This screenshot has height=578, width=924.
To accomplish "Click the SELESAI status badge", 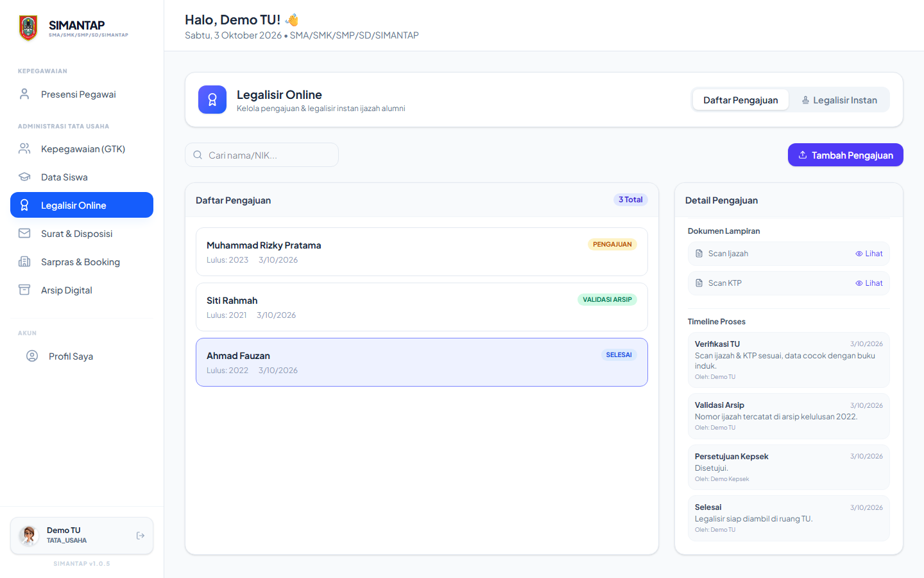I will pyautogui.click(x=619, y=355).
